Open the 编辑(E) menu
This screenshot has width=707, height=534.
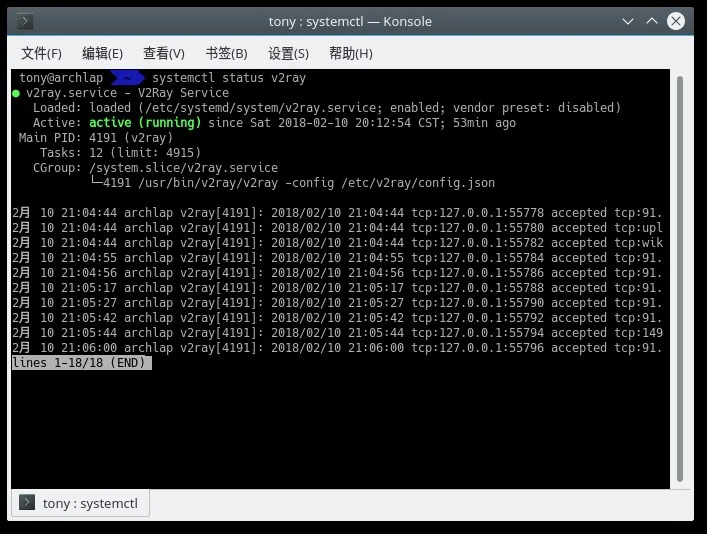[102, 54]
